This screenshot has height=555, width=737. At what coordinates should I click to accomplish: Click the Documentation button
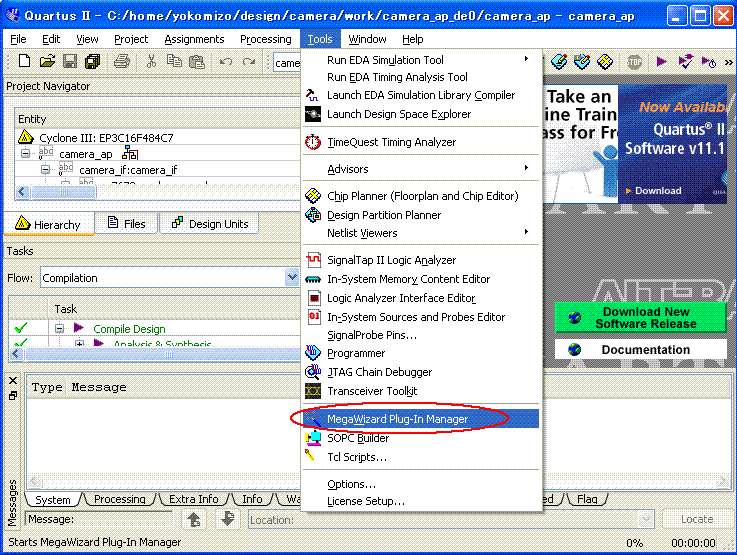click(x=640, y=350)
